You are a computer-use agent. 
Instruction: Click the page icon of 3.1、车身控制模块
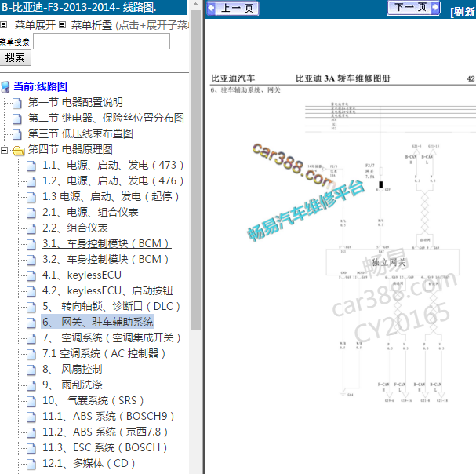coord(31,244)
